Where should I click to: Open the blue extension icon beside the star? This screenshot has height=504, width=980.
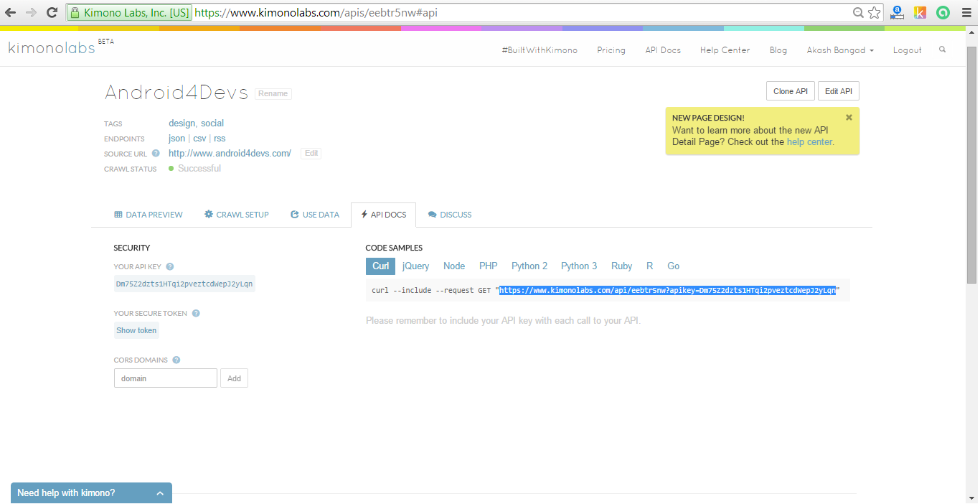(x=897, y=12)
